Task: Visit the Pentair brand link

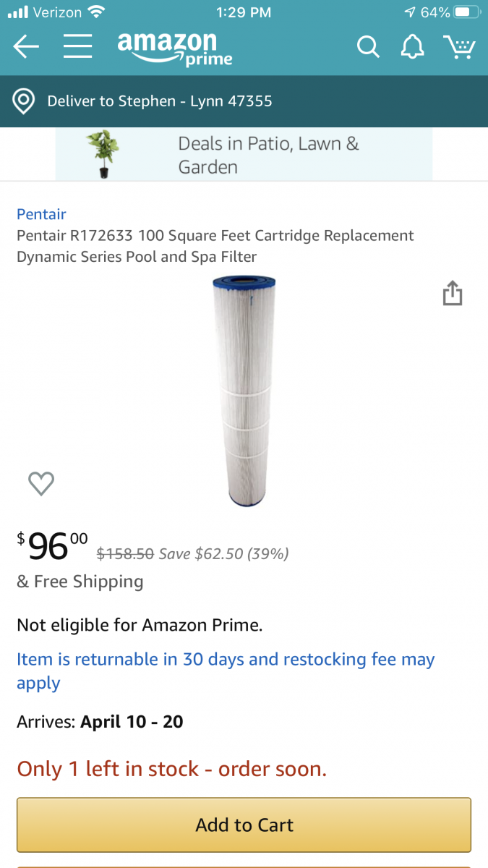Action: [x=41, y=214]
